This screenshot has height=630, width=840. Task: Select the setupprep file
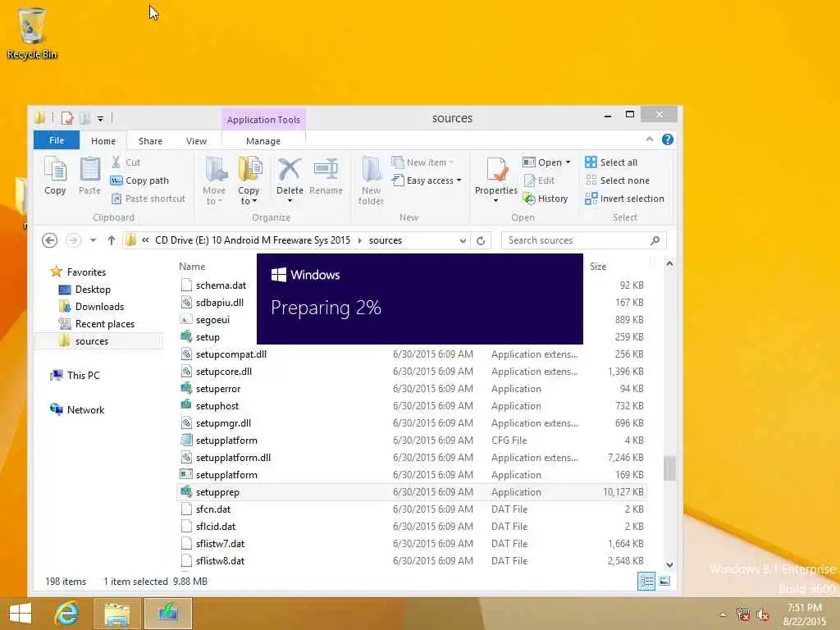pyautogui.click(x=412, y=492)
